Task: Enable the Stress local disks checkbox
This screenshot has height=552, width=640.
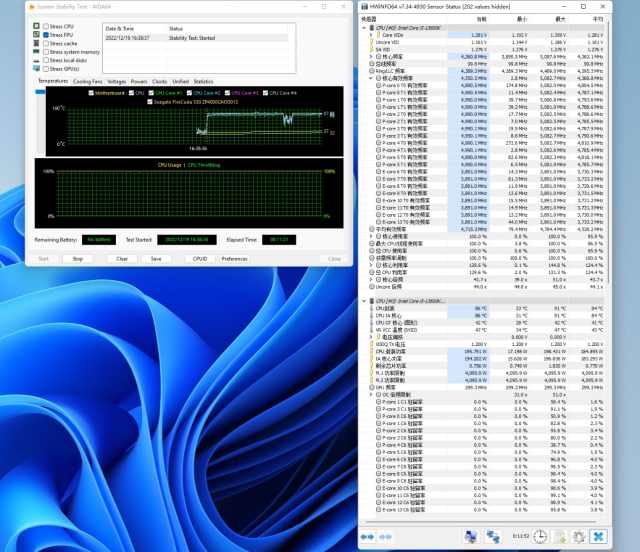Action: coord(46,60)
